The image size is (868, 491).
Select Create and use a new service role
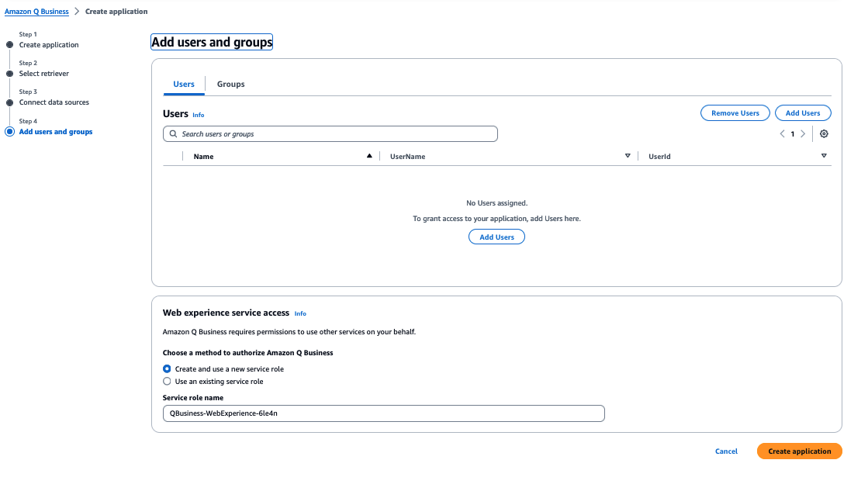tap(167, 370)
